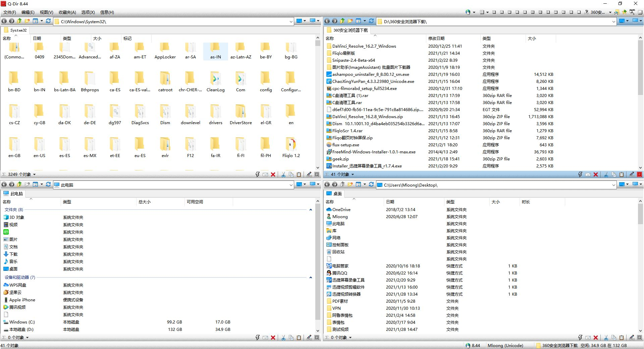Click the System32 pane vertical scrollbar thumb

pos(318,43)
